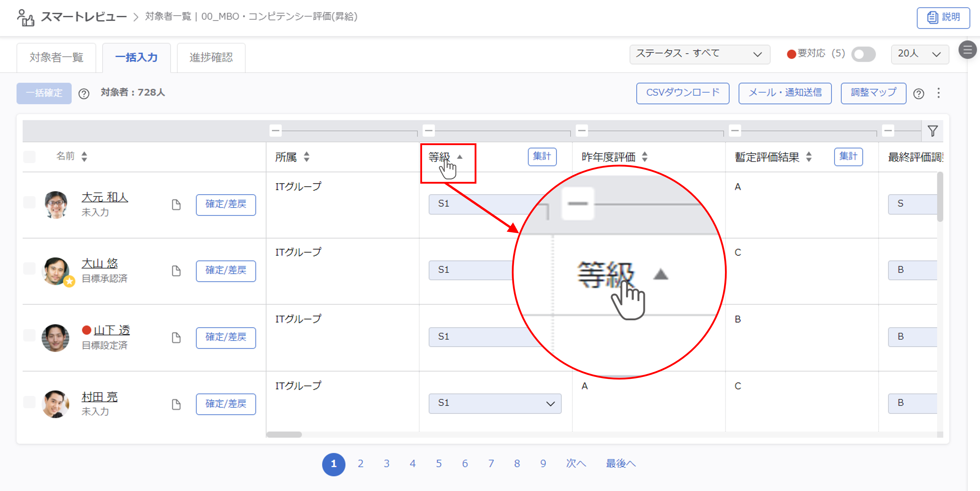Check the select-all checkbox in header
The image size is (980, 491).
[x=29, y=157]
